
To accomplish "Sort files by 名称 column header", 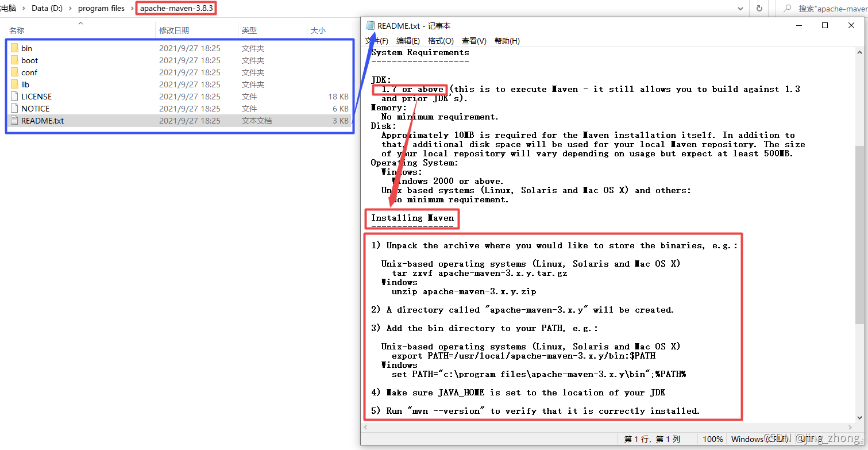I will click(17, 30).
